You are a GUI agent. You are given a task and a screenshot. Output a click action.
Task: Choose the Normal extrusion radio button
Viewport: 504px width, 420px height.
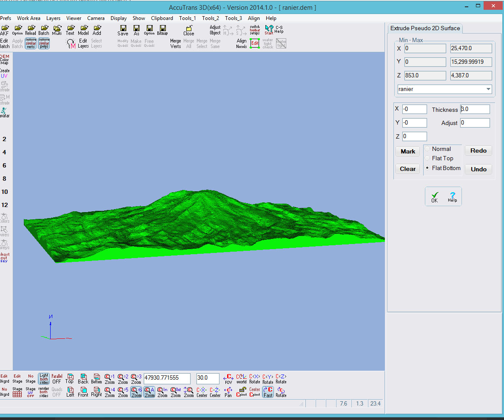coord(427,149)
